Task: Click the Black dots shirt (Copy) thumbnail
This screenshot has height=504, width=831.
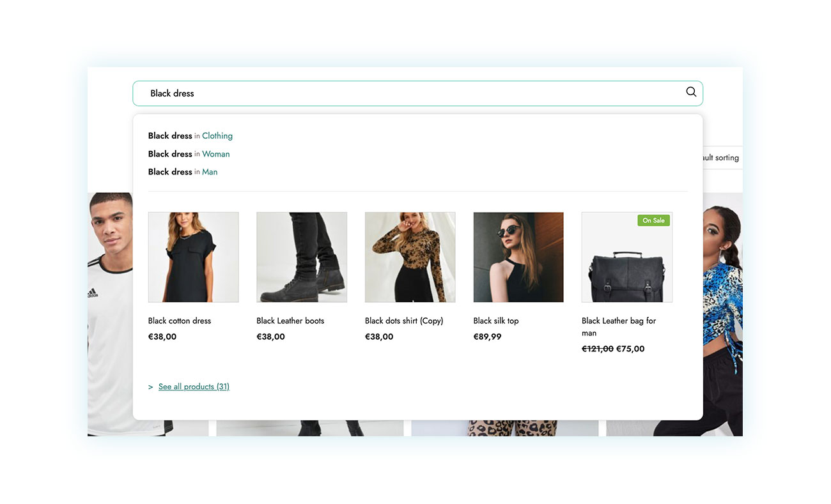Action: click(410, 257)
